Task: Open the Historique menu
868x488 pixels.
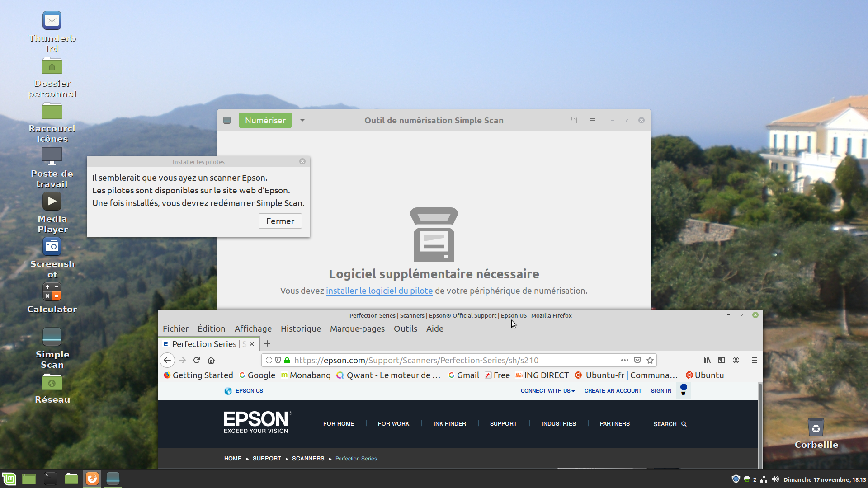Action: pos(301,329)
